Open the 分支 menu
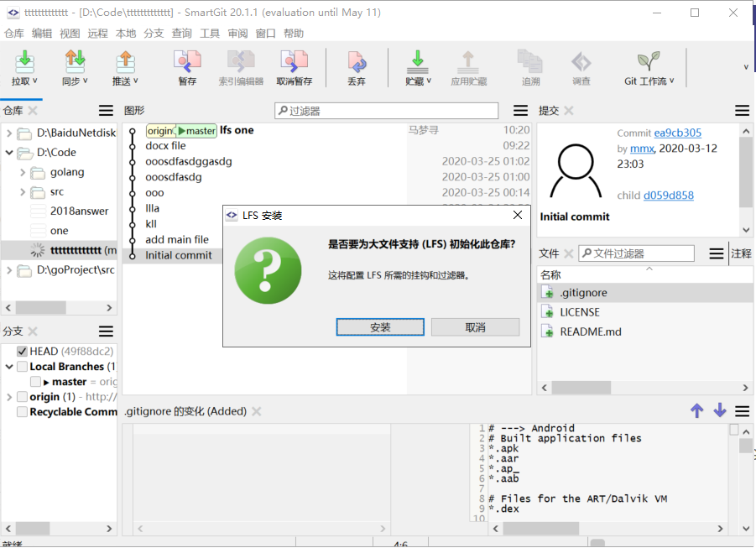The height and width of the screenshot is (548, 756). pos(154,34)
